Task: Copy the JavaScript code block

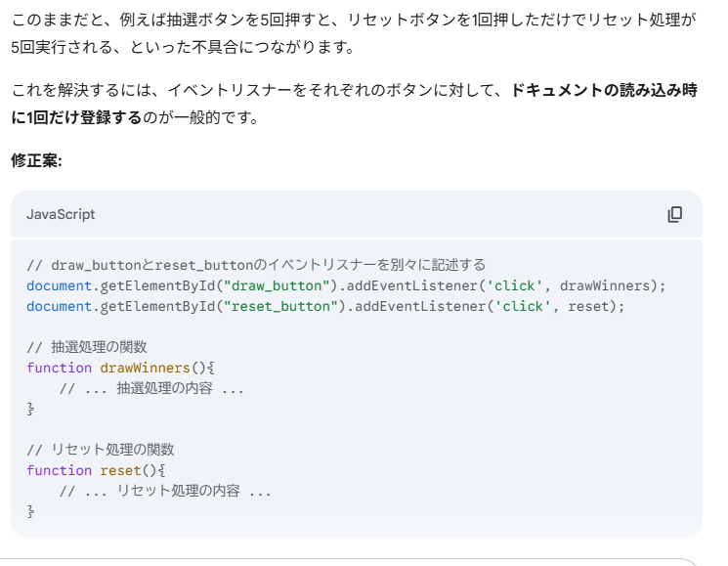Action: (x=674, y=214)
